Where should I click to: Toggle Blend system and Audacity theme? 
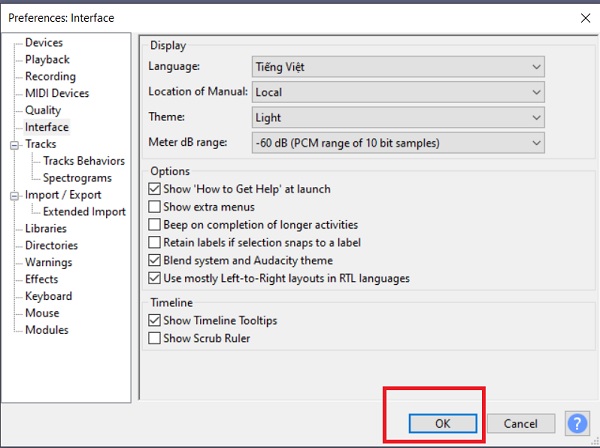pyautogui.click(x=154, y=260)
